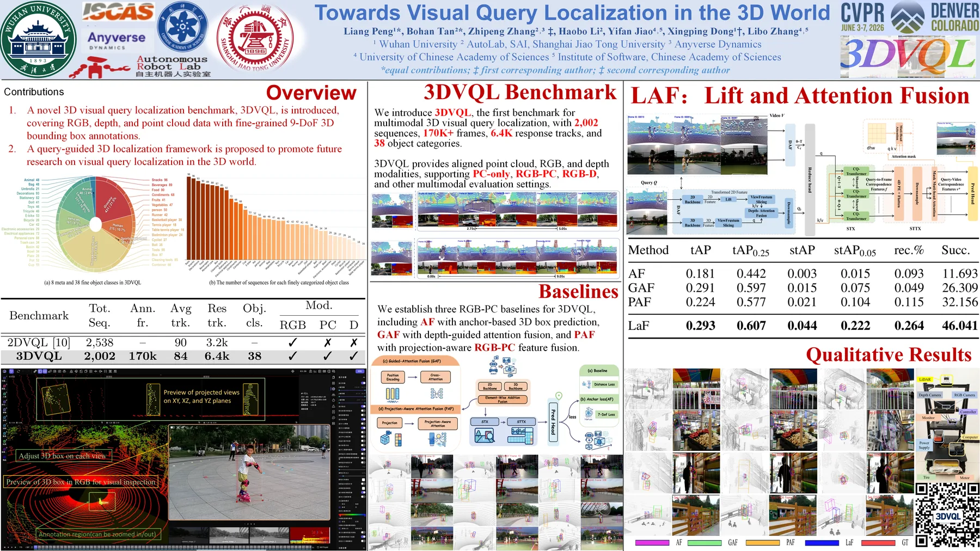This screenshot has height=551, width=980.
Task: Click the 'Baselines' heading
Action: 578,292
